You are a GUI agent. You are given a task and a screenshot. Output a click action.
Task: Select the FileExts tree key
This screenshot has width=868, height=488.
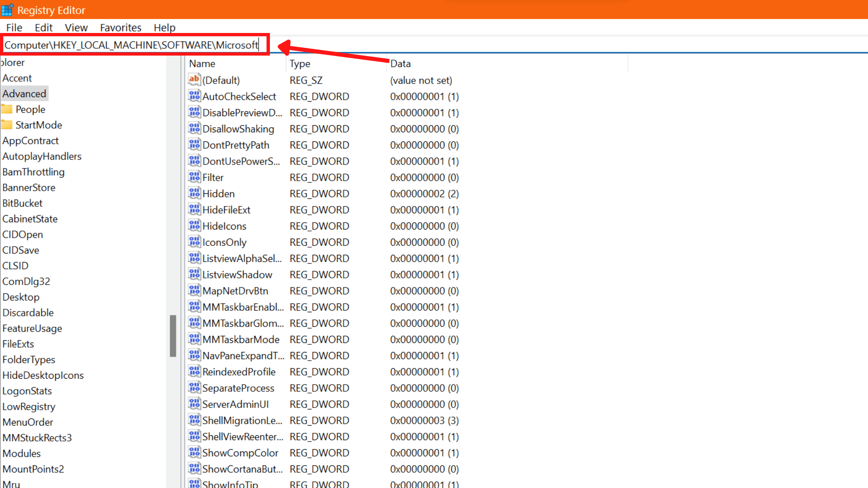tap(18, 344)
